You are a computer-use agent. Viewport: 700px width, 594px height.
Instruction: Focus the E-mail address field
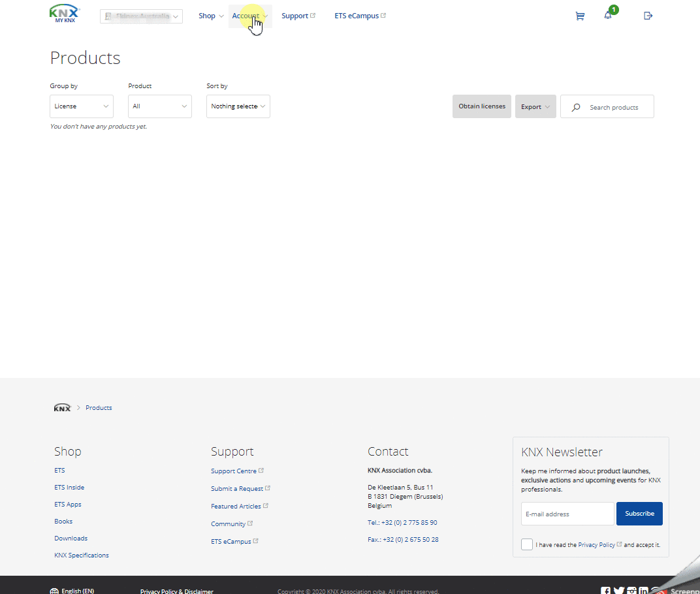pyautogui.click(x=567, y=514)
